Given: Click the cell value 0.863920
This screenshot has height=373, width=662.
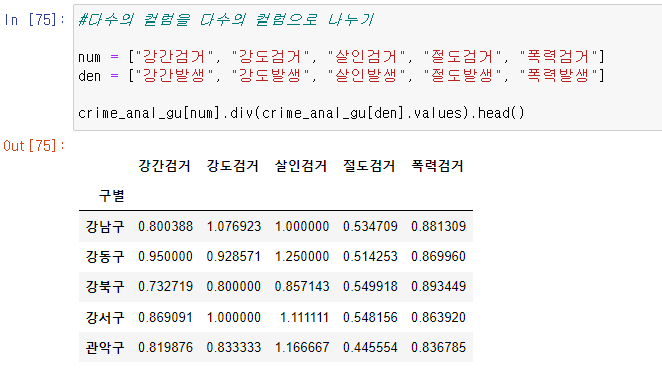Looking at the screenshot, I should point(439,317).
